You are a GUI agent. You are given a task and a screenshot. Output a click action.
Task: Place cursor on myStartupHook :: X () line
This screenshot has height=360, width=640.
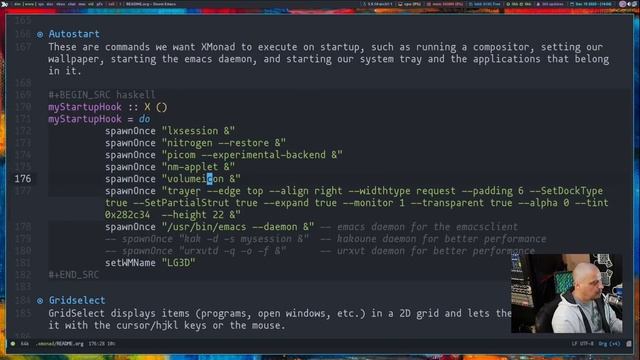(108, 107)
